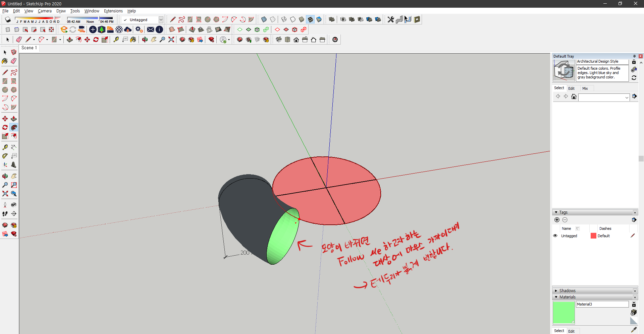Hide the Untagged tag with eye icon
The width and height of the screenshot is (644, 334).
click(555, 236)
